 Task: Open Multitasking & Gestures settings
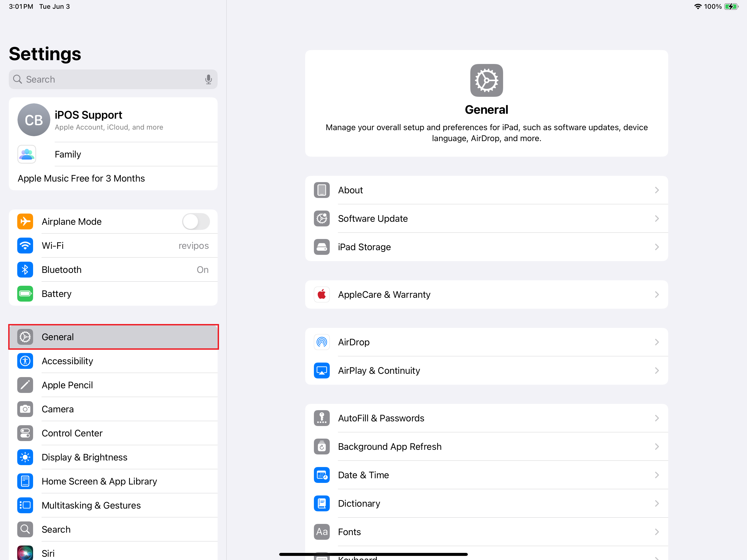(113, 505)
